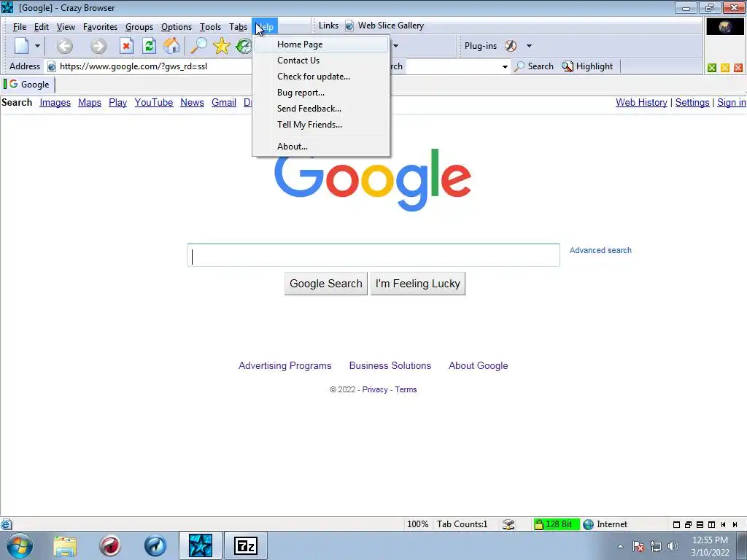The height and width of the screenshot is (560, 747).
Task: Click the Advertising Programs link
Action: (x=285, y=366)
